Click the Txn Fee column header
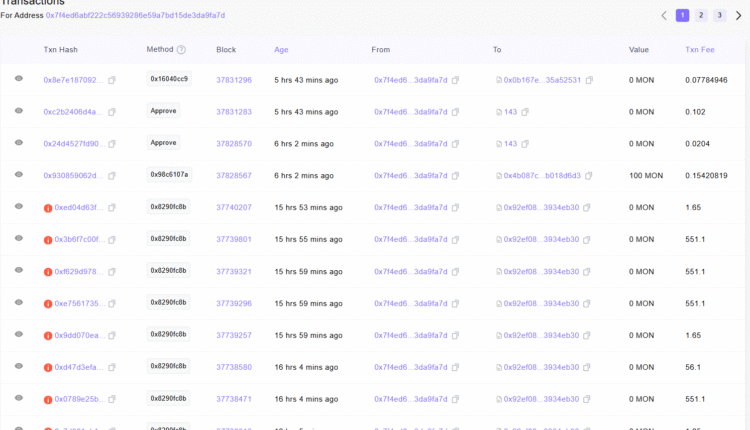The width and height of the screenshot is (750, 430). pyautogui.click(x=698, y=49)
